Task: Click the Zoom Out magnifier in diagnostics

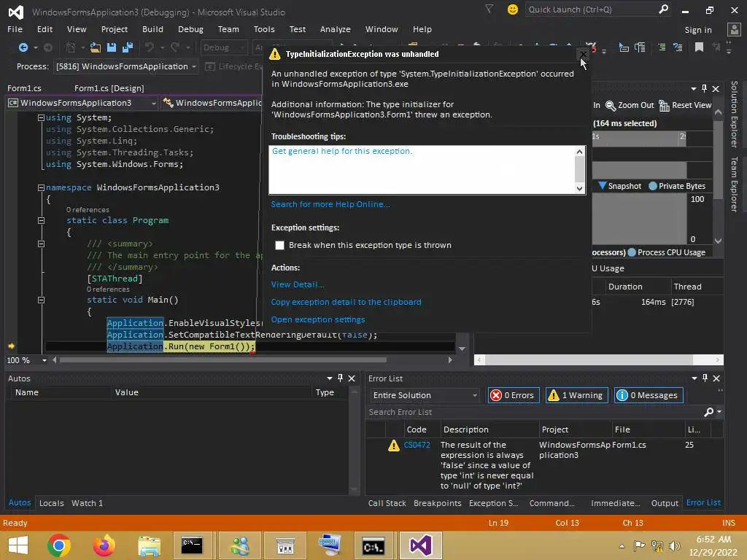Action: [611, 105]
